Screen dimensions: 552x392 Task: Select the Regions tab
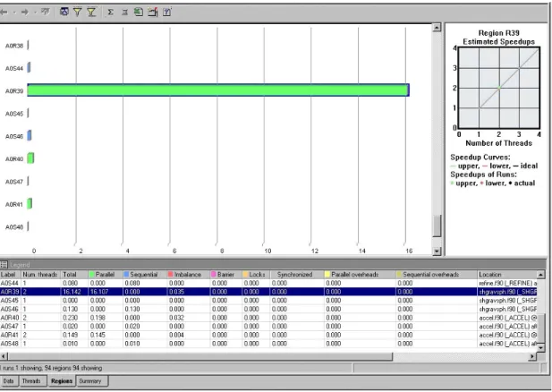click(62, 381)
